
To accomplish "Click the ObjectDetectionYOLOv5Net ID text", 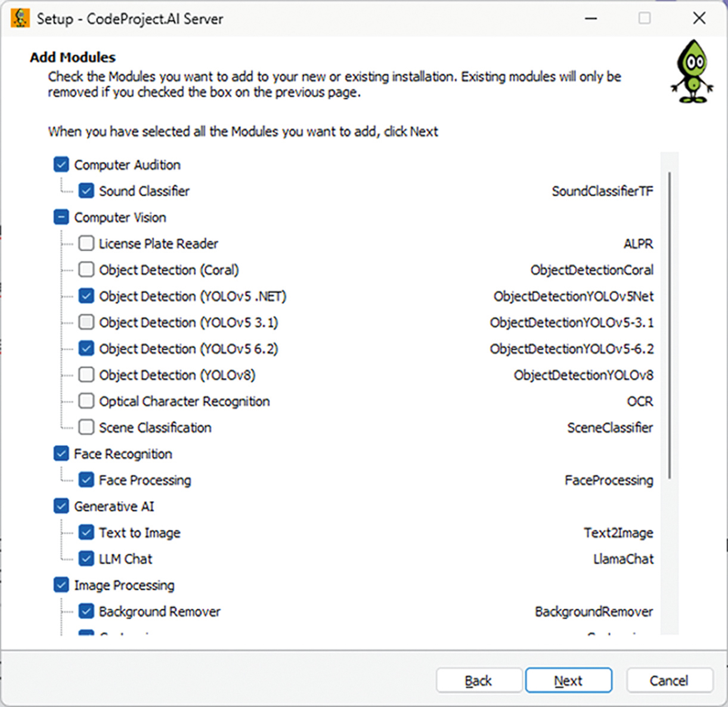I will [574, 297].
